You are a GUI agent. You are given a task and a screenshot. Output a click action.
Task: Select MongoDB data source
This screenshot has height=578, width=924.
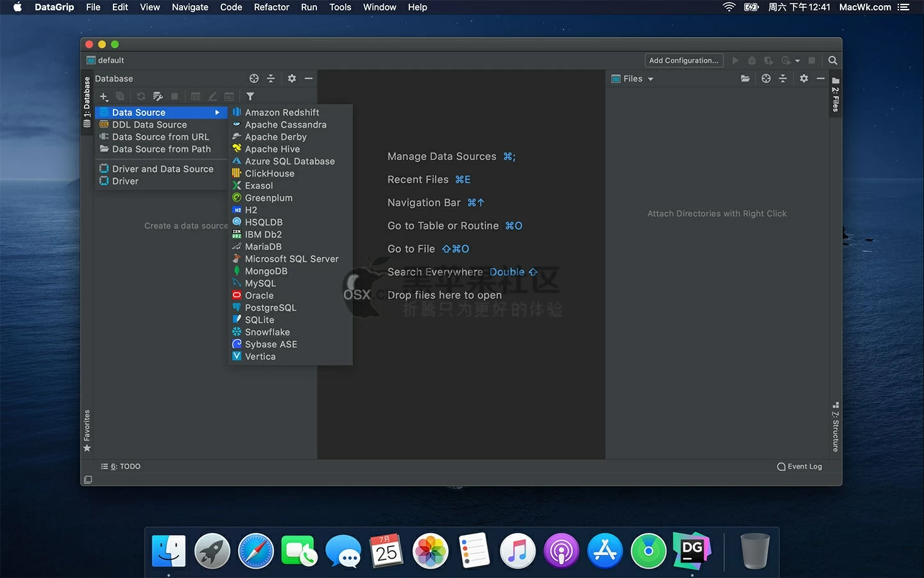pos(290,271)
